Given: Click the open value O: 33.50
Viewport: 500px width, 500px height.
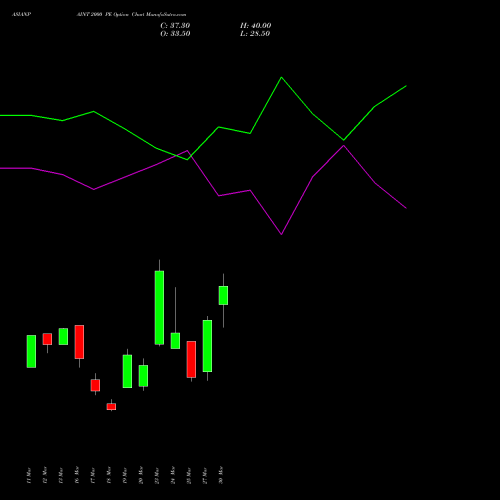Looking at the screenshot, I should [175, 34].
